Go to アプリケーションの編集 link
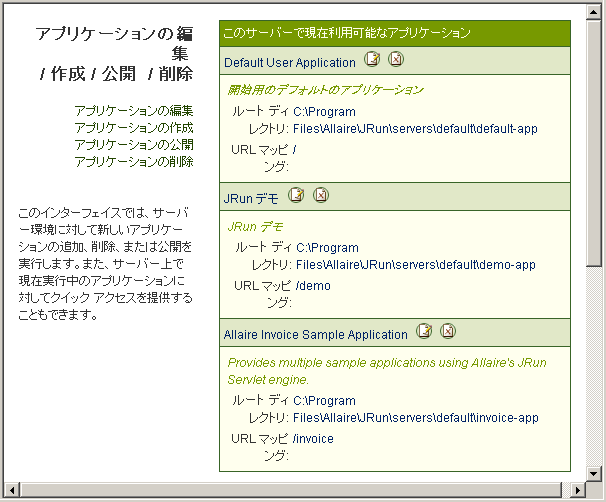This screenshot has width=606, height=502. pos(133,111)
